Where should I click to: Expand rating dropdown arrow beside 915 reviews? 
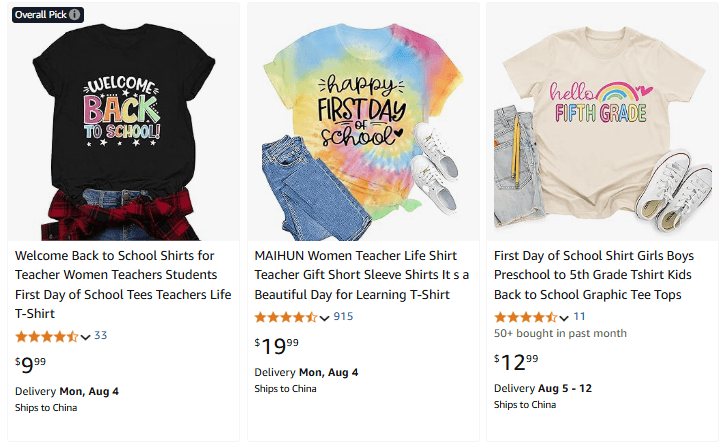[x=324, y=318]
